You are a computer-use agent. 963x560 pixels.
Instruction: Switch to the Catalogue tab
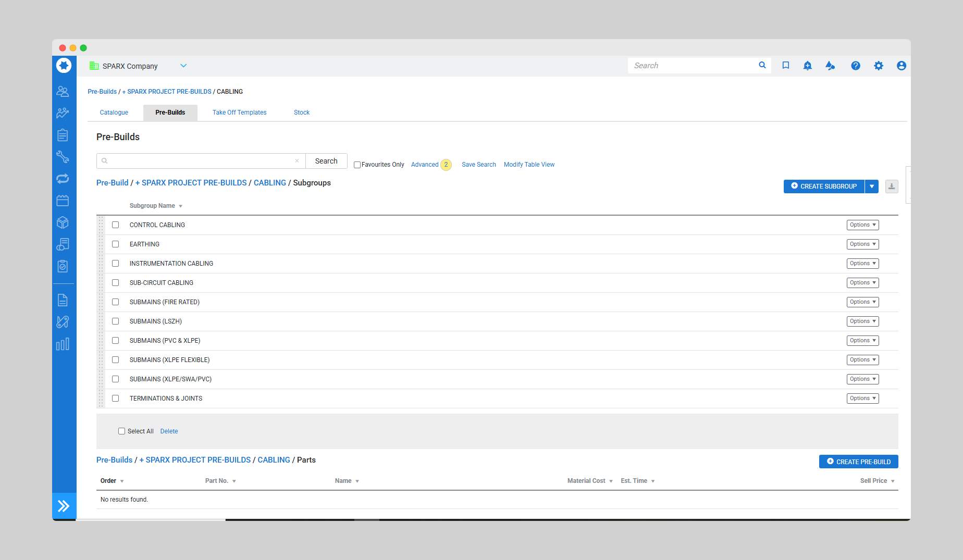point(114,113)
